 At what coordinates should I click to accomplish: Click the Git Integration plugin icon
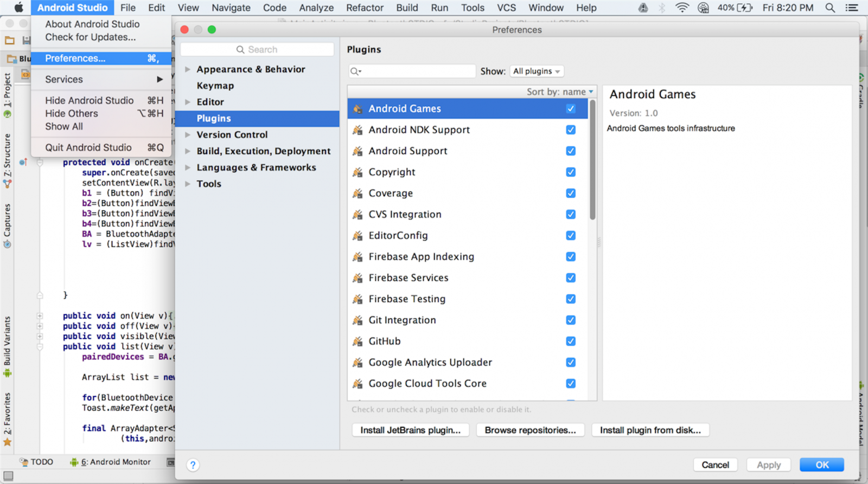pyautogui.click(x=358, y=320)
